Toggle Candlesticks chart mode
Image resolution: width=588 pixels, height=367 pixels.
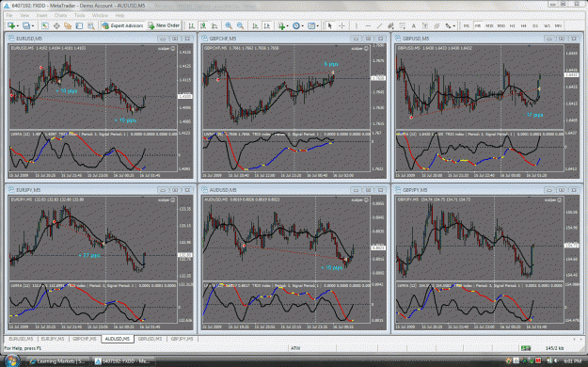pyautogui.click(x=203, y=25)
